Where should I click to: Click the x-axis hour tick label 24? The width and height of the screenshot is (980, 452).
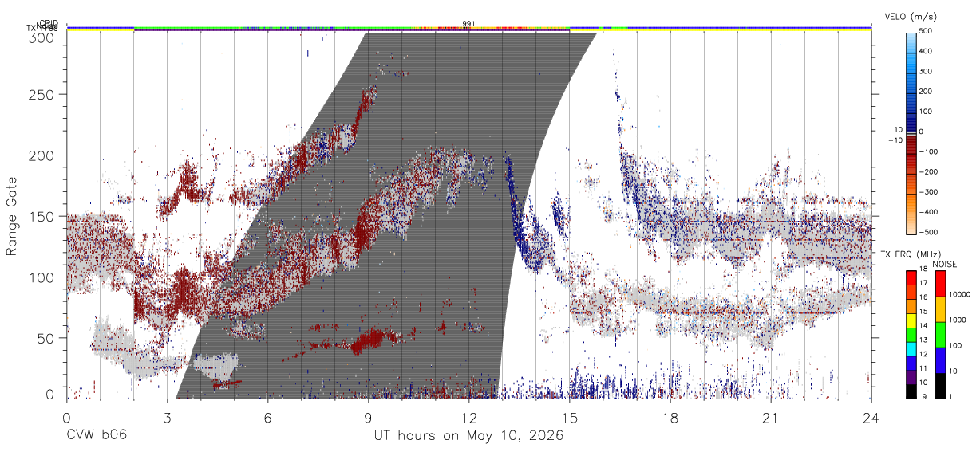871,417
